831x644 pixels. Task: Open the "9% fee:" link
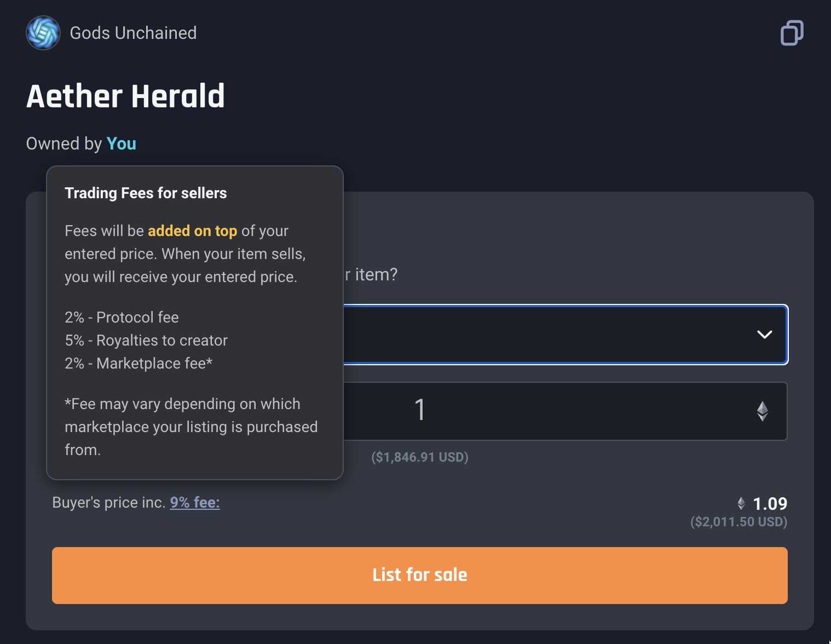click(x=195, y=503)
